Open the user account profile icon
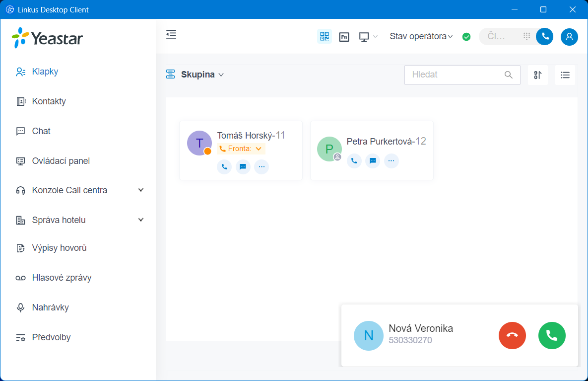Image resolution: width=588 pixels, height=381 pixels. (x=569, y=36)
